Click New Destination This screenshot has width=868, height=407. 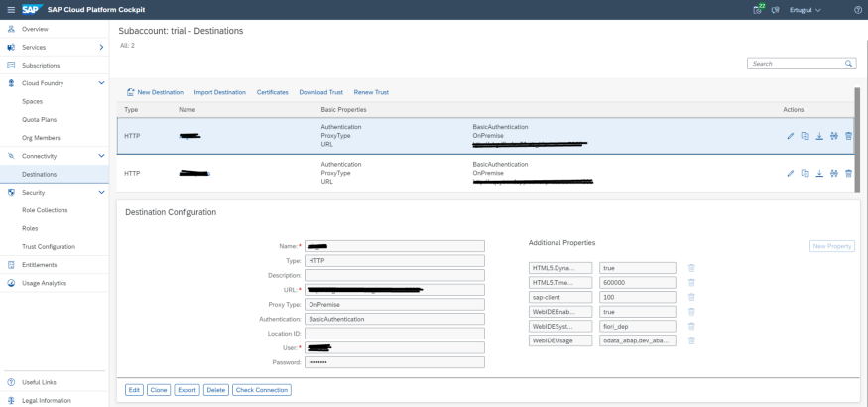click(x=155, y=92)
